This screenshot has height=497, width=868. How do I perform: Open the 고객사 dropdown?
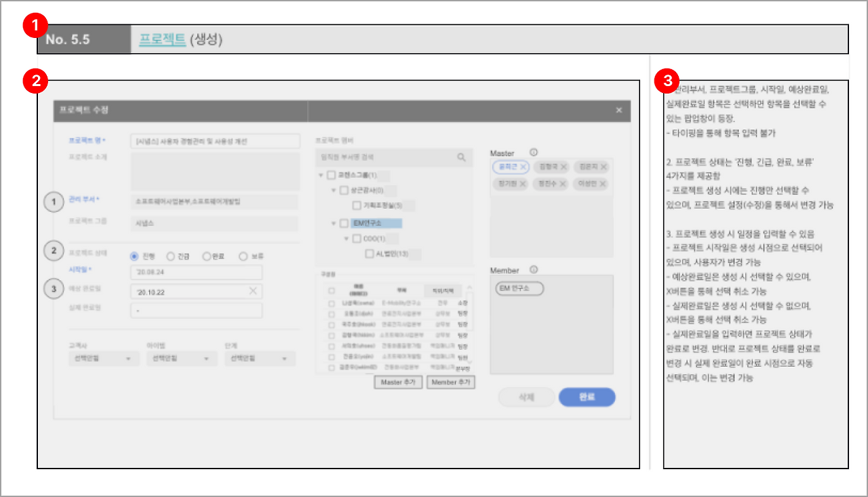coord(103,358)
